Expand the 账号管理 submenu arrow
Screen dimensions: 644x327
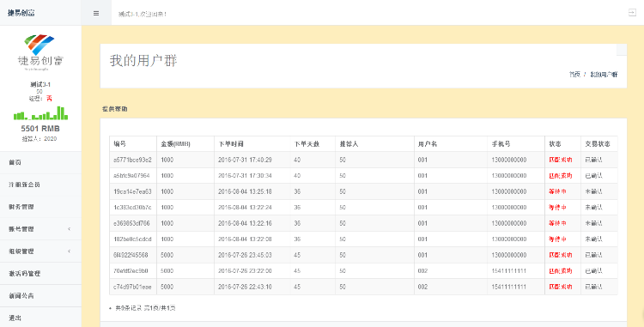pyautogui.click(x=69, y=229)
